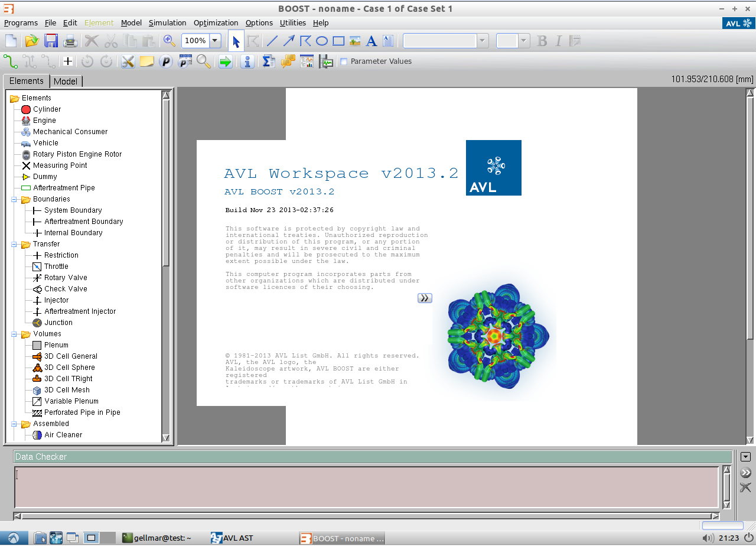The width and height of the screenshot is (756, 546).
Task: Select the Throttle element
Action: (x=56, y=266)
